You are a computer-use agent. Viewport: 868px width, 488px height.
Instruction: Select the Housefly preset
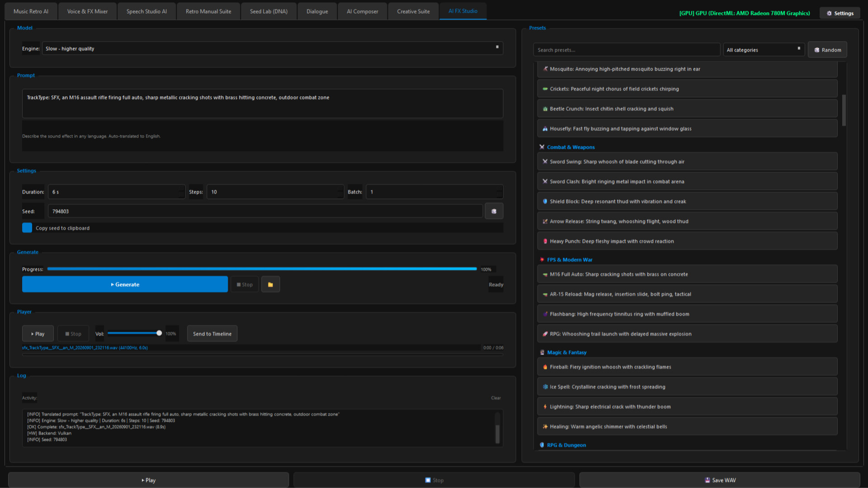687,129
